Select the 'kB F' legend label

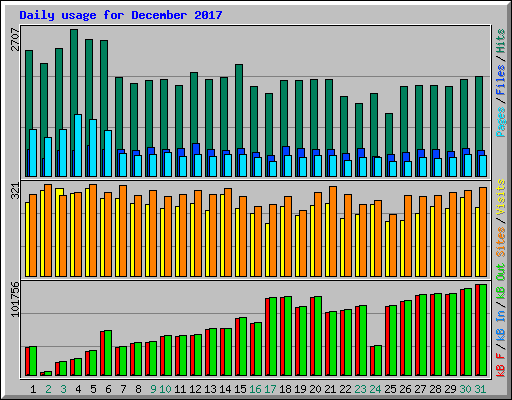pos(501,364)
